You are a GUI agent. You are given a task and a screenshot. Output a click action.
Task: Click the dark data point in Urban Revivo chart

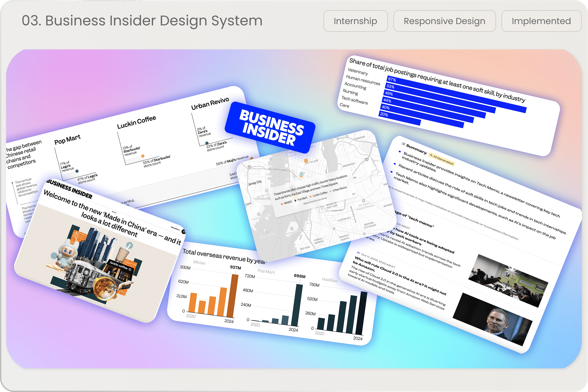(207, 143)
